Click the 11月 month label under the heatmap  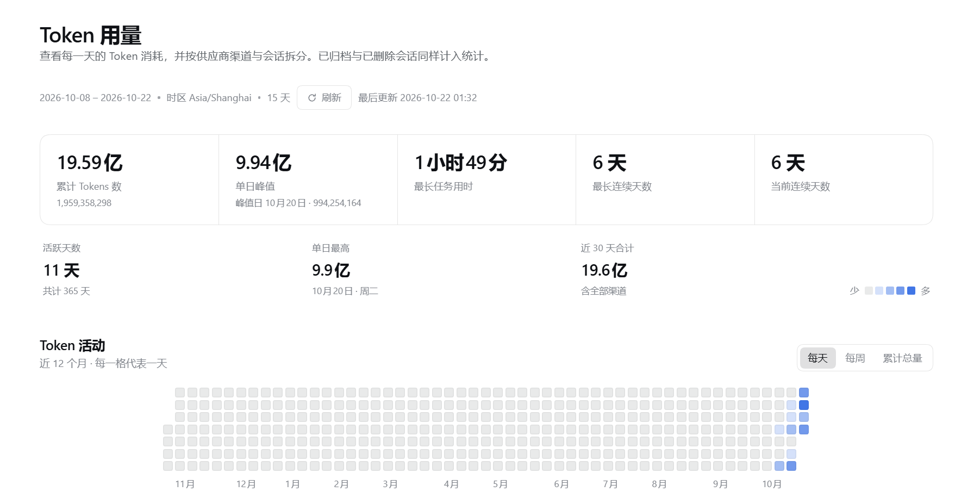[x=185, y=484]
